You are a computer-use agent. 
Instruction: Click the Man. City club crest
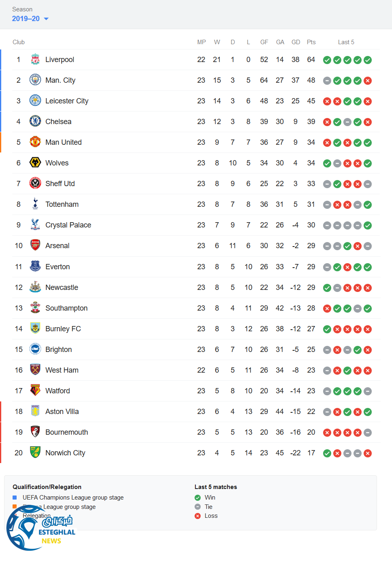[35, 80]
